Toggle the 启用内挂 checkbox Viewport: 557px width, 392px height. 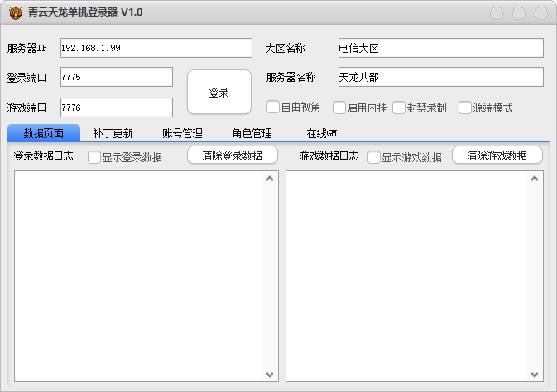pos(339,108)
